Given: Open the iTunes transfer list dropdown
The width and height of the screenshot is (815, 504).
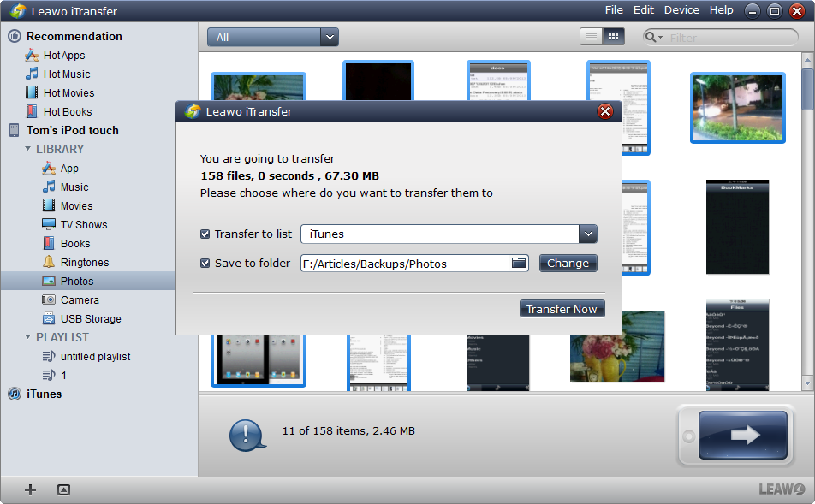Looking at the screenshot, I should (x=588, y=234).
